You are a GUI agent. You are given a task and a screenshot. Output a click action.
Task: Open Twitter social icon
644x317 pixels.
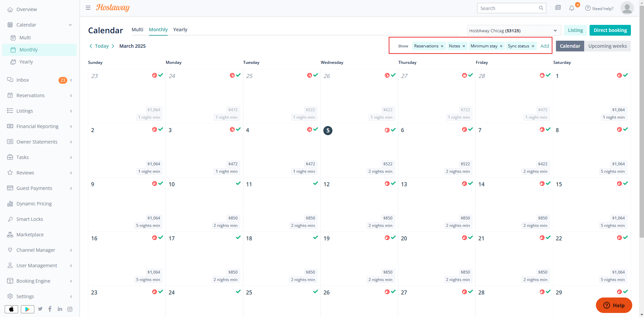(x=40, y=309)
